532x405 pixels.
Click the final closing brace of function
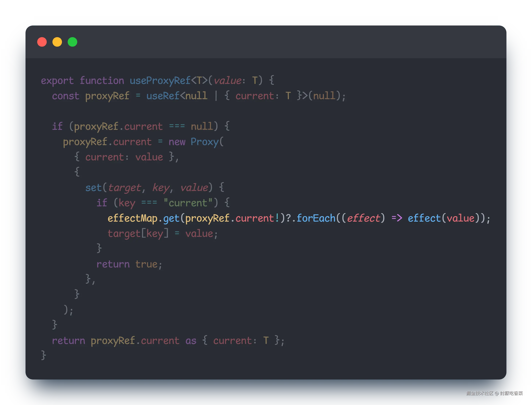[x=43, y=355]
